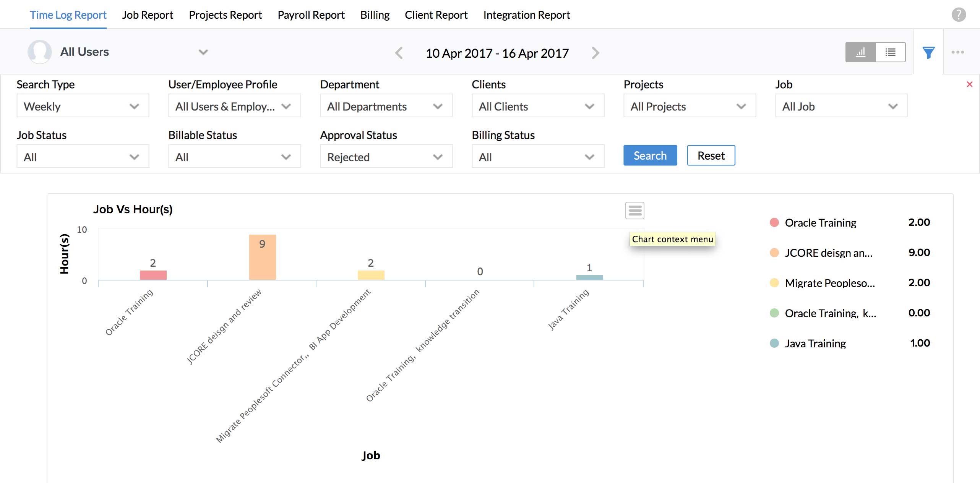Switch to the Payroll Report tab
This screenshot has width=980, height=483.
[311, 15]
